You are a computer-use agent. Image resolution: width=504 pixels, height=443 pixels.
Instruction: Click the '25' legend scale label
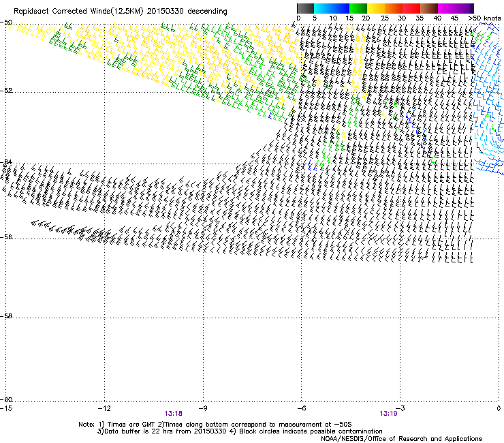coord(385,18)
